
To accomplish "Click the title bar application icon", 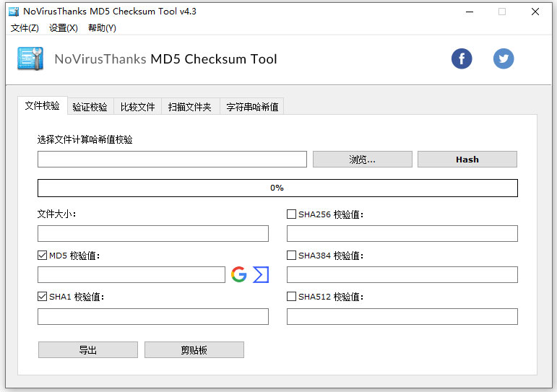I will (14, 12).
